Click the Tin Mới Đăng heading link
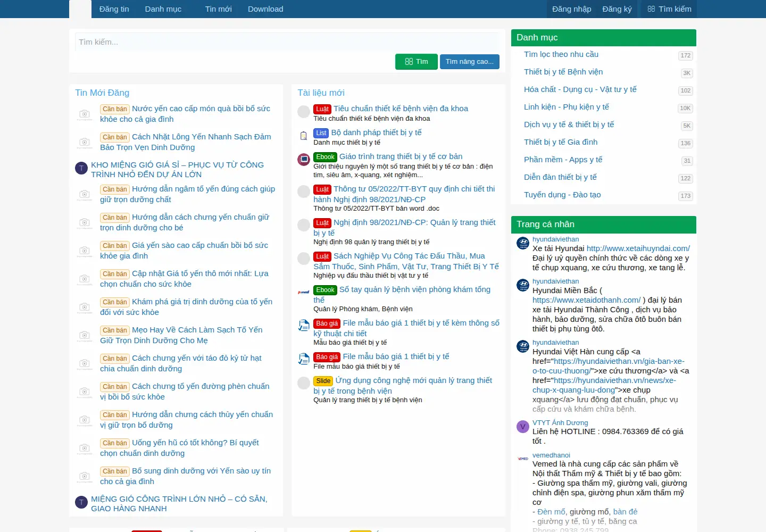The image size is (766, 532). [102, 93]
